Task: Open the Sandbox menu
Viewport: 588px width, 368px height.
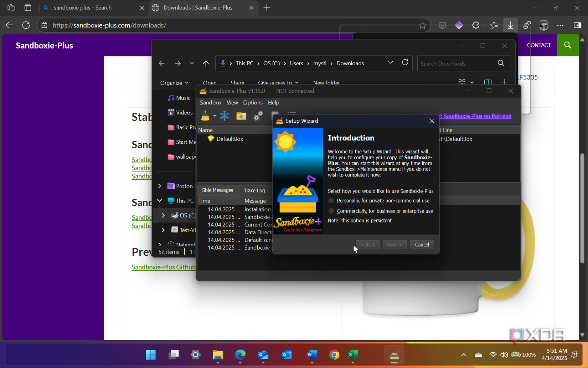Action: [x=211, y=102]
